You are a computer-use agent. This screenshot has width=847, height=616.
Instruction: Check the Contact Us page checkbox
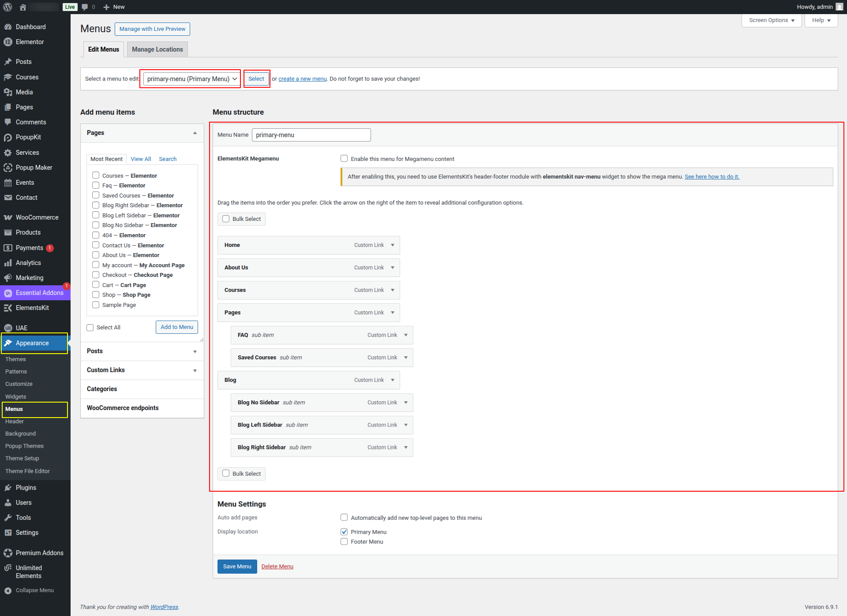pos(96,245)
